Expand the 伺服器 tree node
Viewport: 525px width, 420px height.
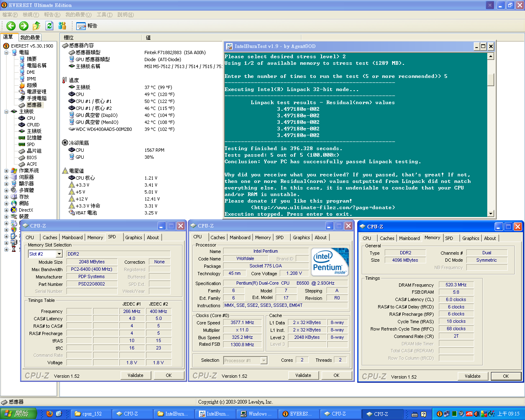(6, 177)
